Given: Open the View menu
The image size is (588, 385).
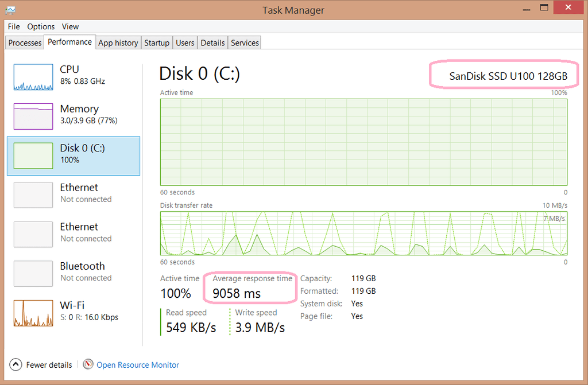Looking at the screenshot, I should tap(70, 26).
